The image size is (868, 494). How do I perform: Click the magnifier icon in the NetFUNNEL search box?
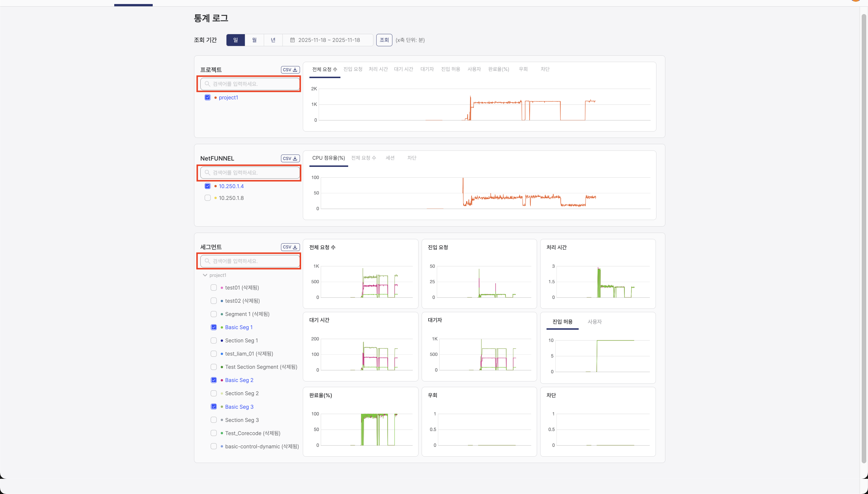208,172
